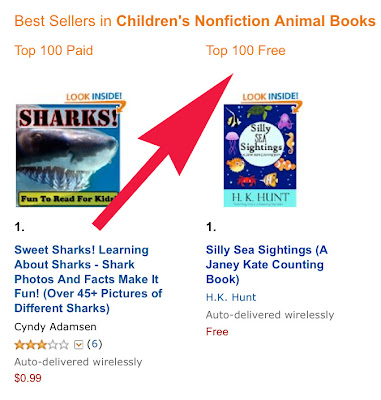Open Silly Sea Sightings title link
Viewport: 381px width, 400px height.
coord(267,264)
